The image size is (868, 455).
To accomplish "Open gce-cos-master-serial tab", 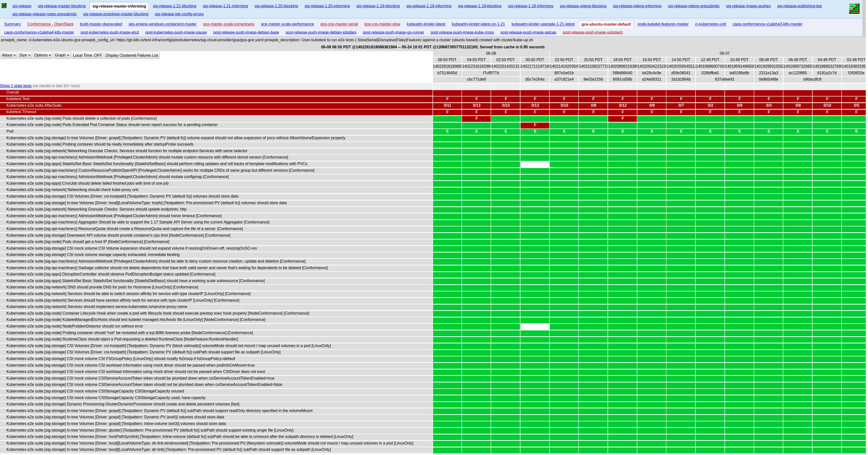I will click(x=339, y=24).
